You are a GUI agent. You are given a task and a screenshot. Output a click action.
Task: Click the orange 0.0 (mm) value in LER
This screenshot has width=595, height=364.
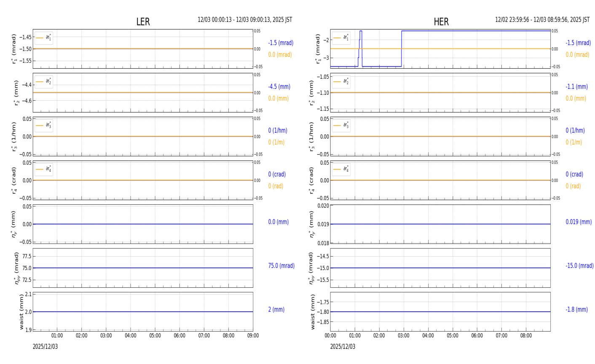[278, 99]
